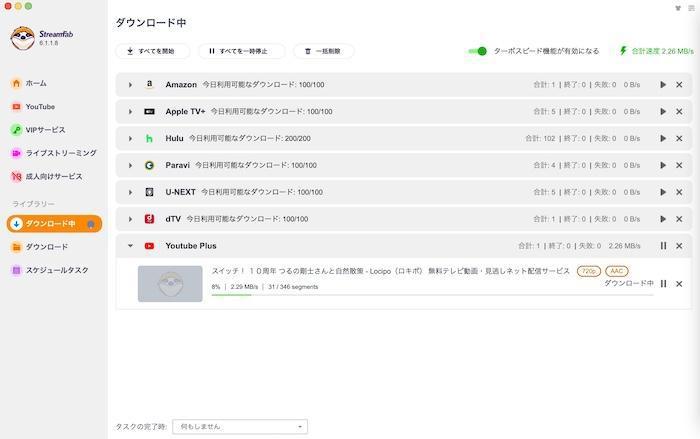Start the Paravi group downloads
The height and width of the screenshot is (439, 700).
(663, 165)
